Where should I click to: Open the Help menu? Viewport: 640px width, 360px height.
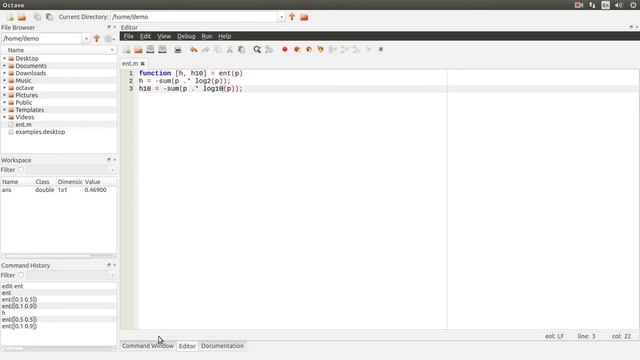(224, 36)
